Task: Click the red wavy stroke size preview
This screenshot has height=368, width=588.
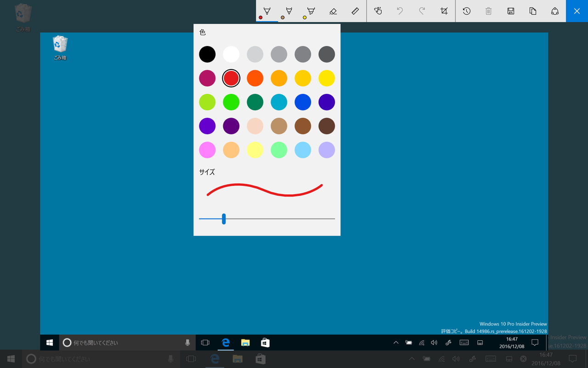Action: [265, 190]
